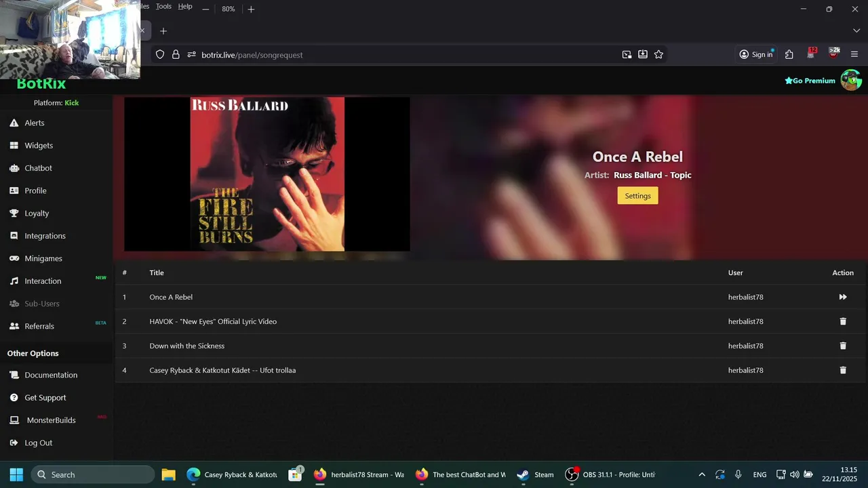
Task: Delete Down with the Sickness from queue
Action: click(x=843, y=346)
